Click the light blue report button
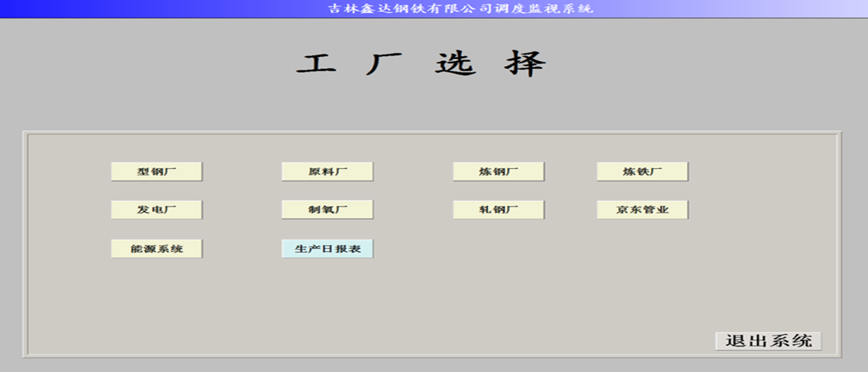This screenshot has width=868, height=372. pos(327,249)
